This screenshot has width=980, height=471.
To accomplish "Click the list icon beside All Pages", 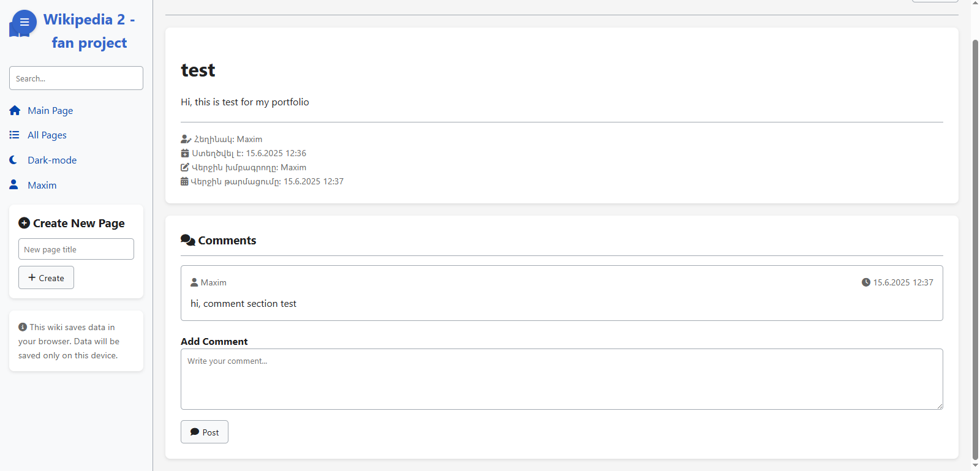I will click(14, 135).
